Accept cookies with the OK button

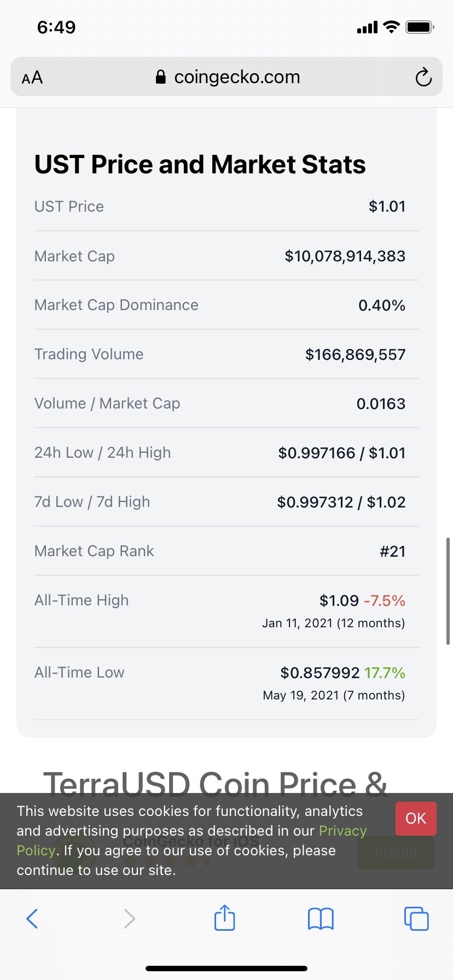pyautogui.click(x=416, y=818)
